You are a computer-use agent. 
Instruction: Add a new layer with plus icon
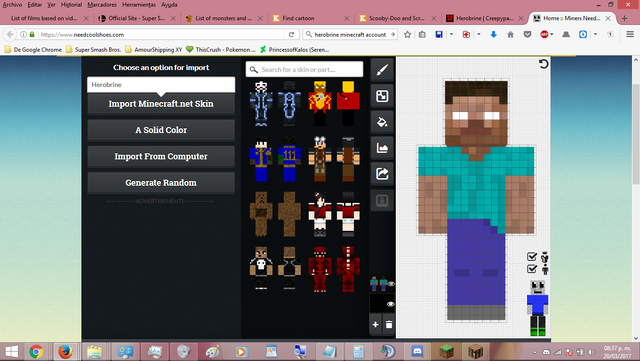coord(376,325)
